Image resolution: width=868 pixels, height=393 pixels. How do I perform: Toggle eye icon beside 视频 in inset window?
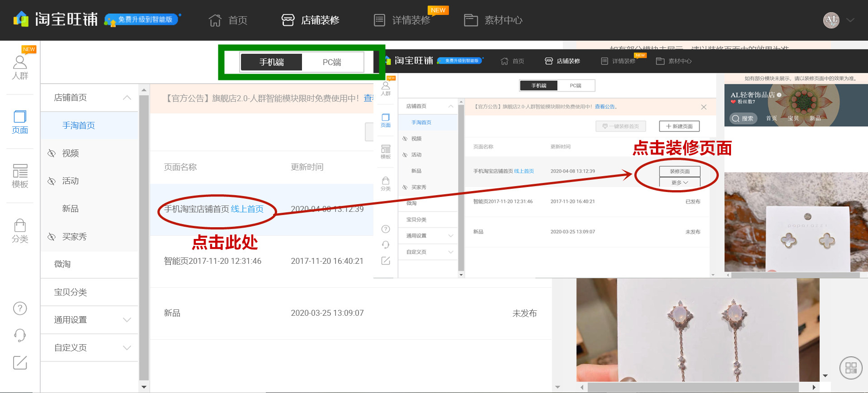coord(405,139)
